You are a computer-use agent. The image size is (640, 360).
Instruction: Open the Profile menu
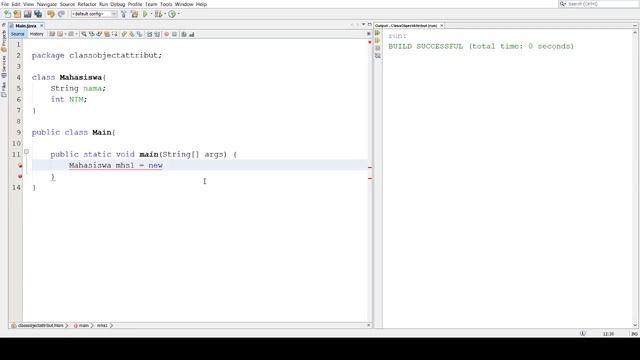click(x=135, y=4)
